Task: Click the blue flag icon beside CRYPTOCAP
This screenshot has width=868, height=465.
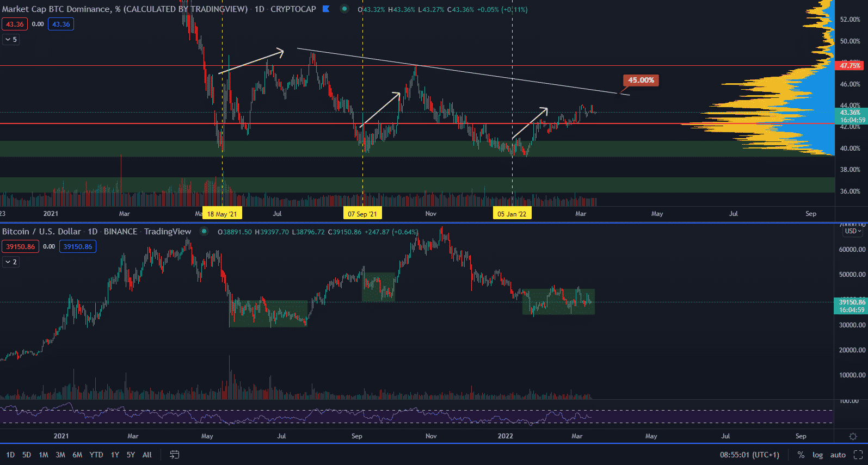Action: click(x=326, y=9)
